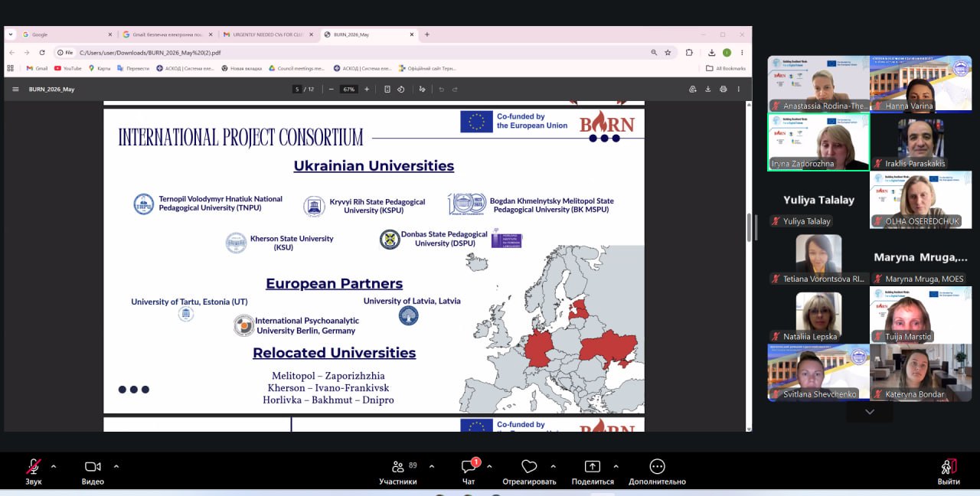Unmute microphone with the Звук button
This screenshot has height=496, width=980.
click(x=33, y=471)
